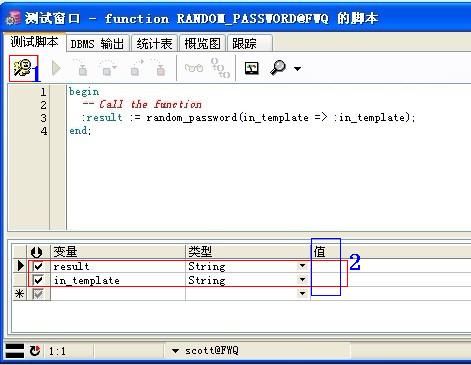Click the result variable name cell
This screenshot has height=365, width=471.
118,266
